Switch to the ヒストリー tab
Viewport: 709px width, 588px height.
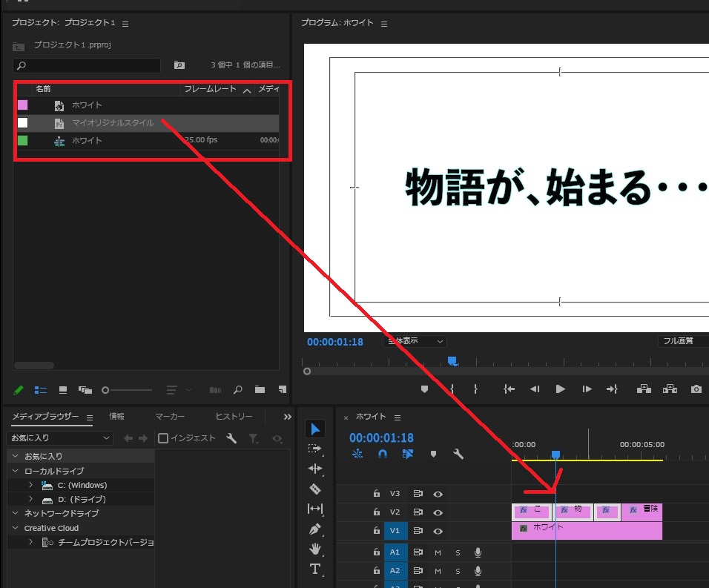234,417
